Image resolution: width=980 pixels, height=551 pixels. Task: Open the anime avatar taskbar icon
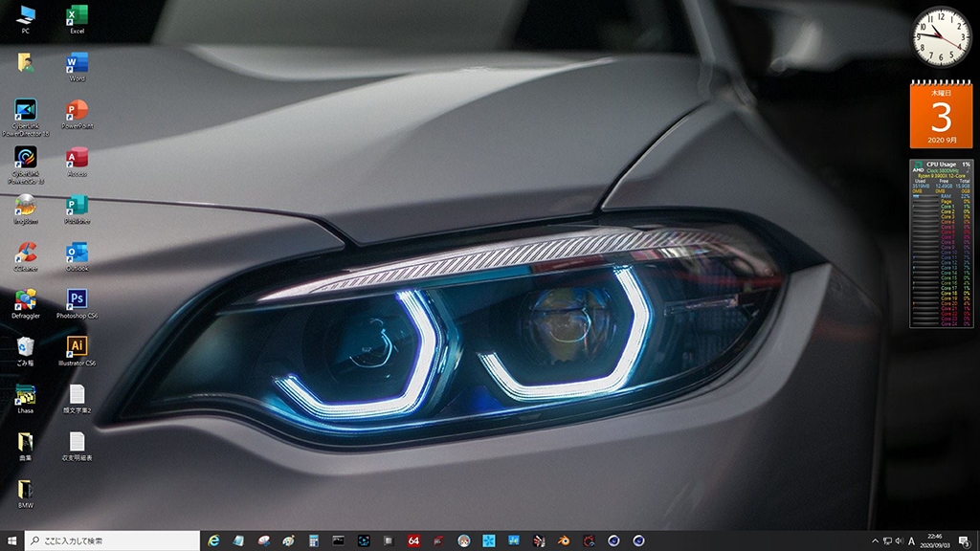(464, 540)
